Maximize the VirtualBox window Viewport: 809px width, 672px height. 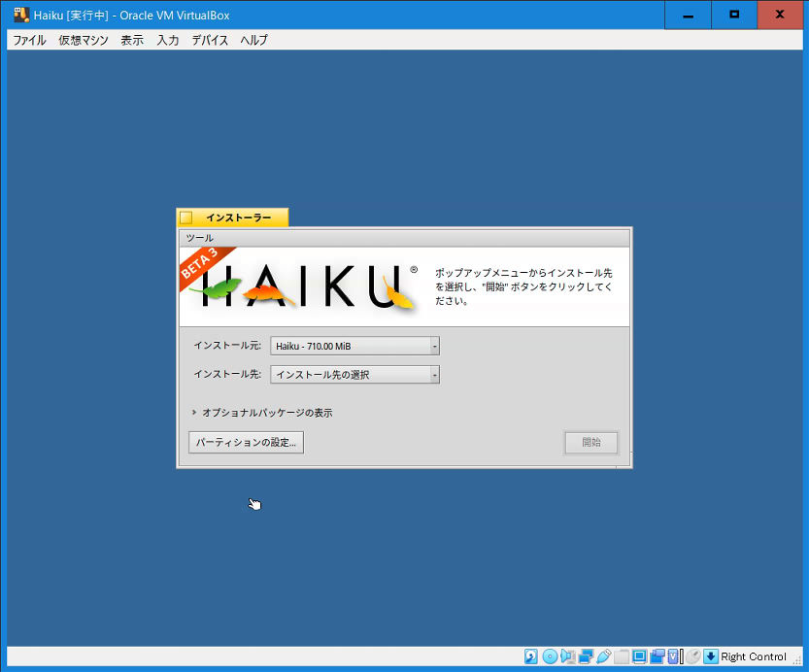pyautogui.click(x=734, y=15)
